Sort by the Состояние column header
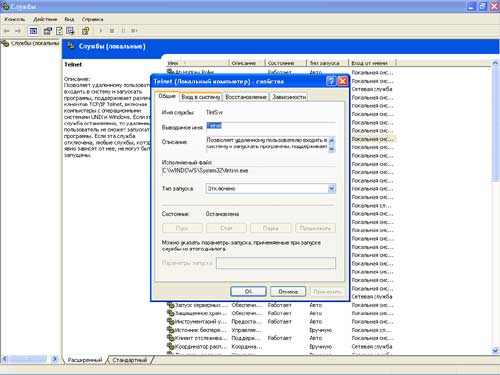The width and height of the screenshot is (500, 375). (x=286, y=63)
